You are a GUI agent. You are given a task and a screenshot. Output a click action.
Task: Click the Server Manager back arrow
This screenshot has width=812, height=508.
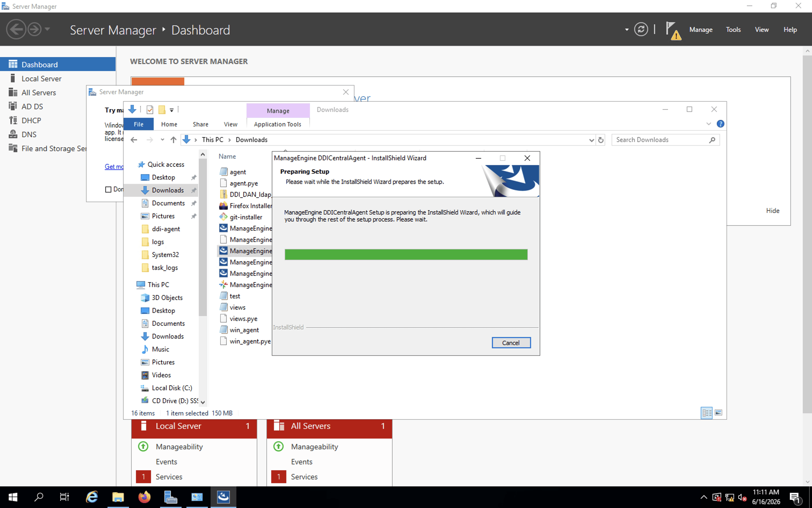coord(16,30)
